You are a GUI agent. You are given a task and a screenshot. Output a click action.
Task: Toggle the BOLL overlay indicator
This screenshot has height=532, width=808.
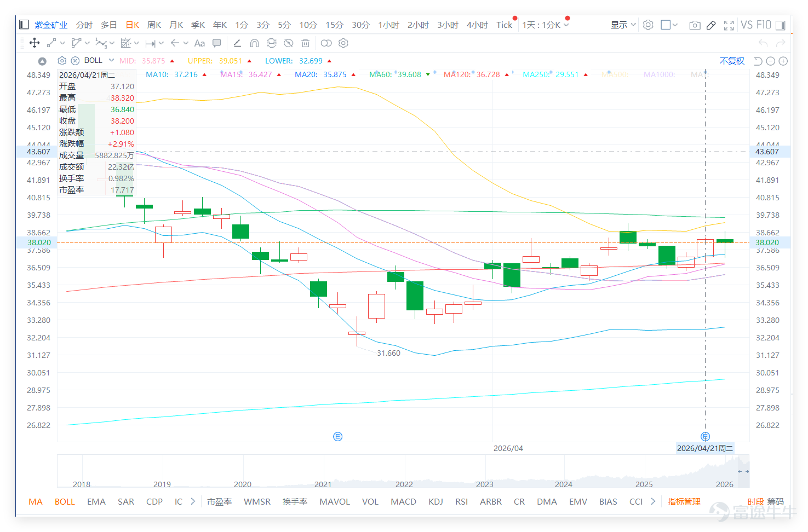65,501
